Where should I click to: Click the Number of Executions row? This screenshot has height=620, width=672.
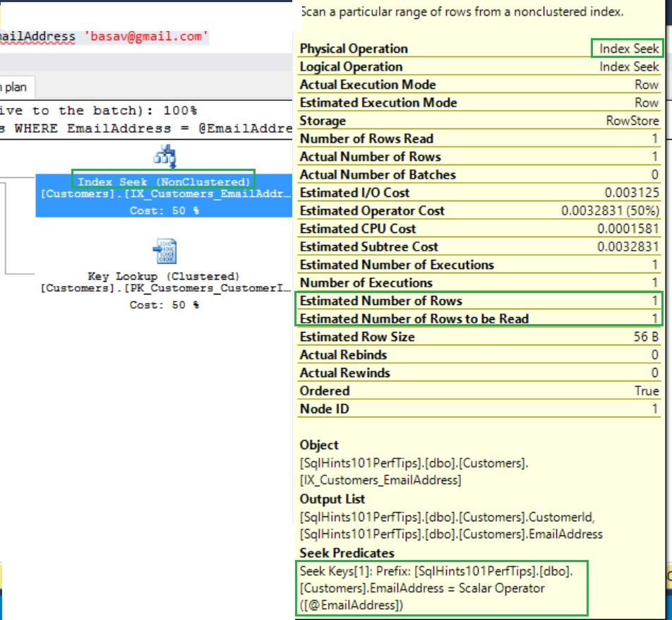[x=479, y=282]
